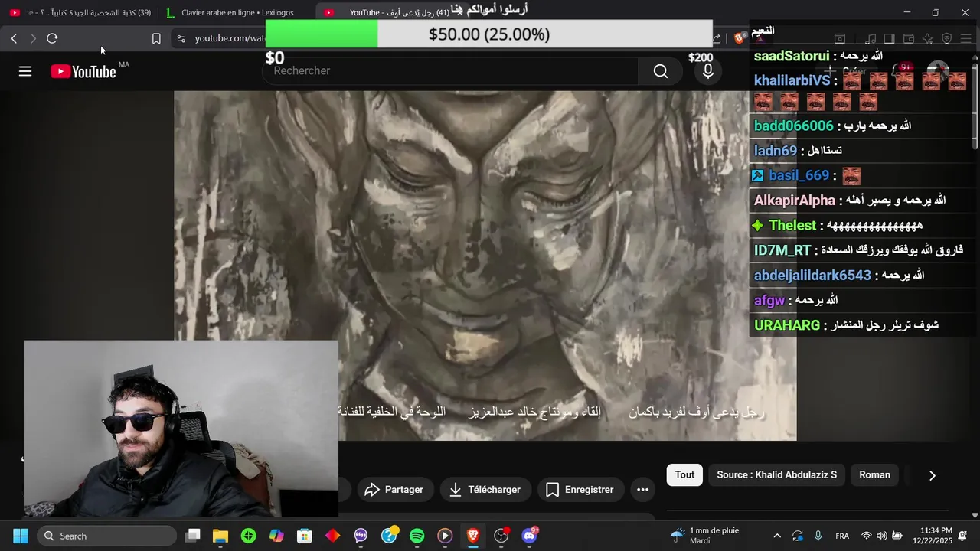The image size is (980, 551).
Task: Click chat username abdeljalildark6543
Action: point(812,275)
